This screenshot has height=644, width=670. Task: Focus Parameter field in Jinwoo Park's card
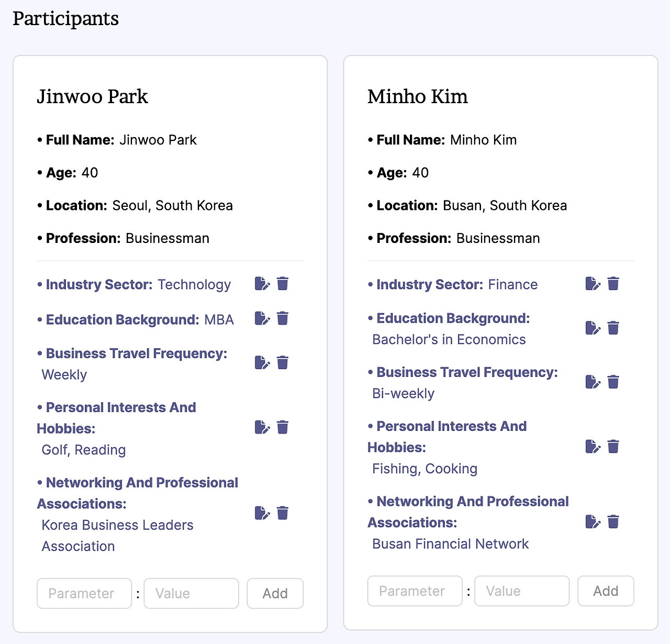(x=84, y=593)
